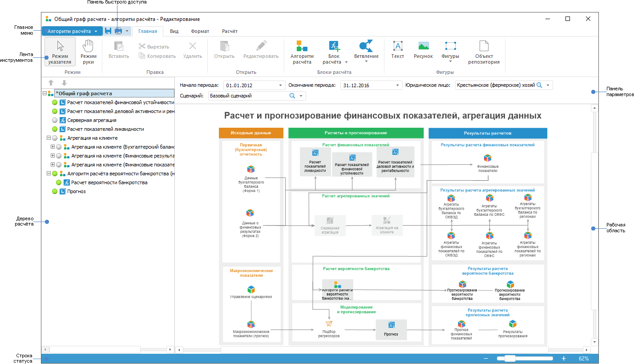Toggle status circle of Расчет показателей ликвидности
The height and width of the screenshot is (364, 634).
pos(55,129)
